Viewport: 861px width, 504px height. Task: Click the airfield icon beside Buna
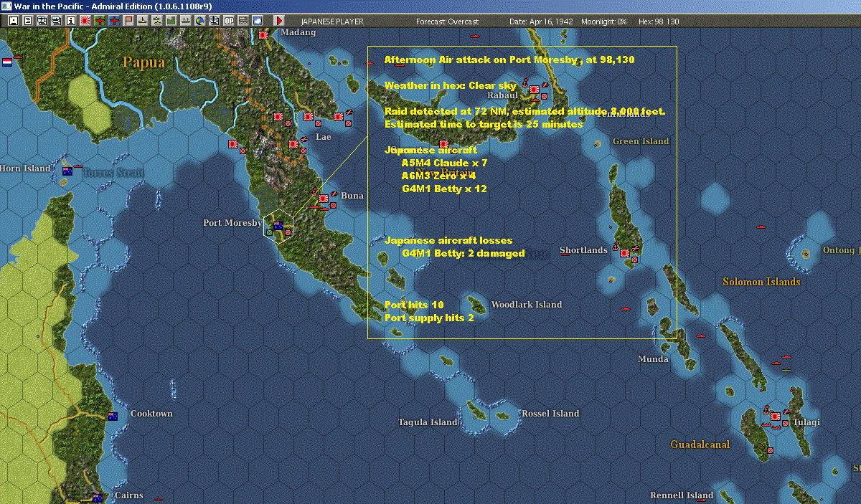(334, 192)
